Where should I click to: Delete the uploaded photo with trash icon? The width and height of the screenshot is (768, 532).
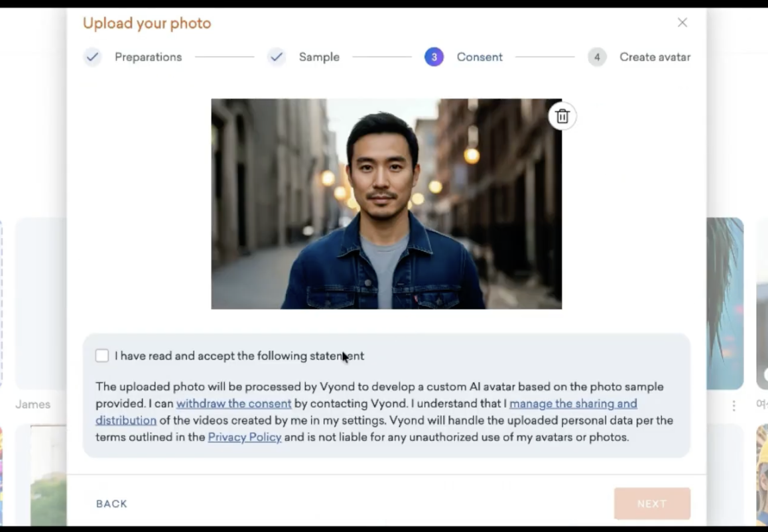562,117
